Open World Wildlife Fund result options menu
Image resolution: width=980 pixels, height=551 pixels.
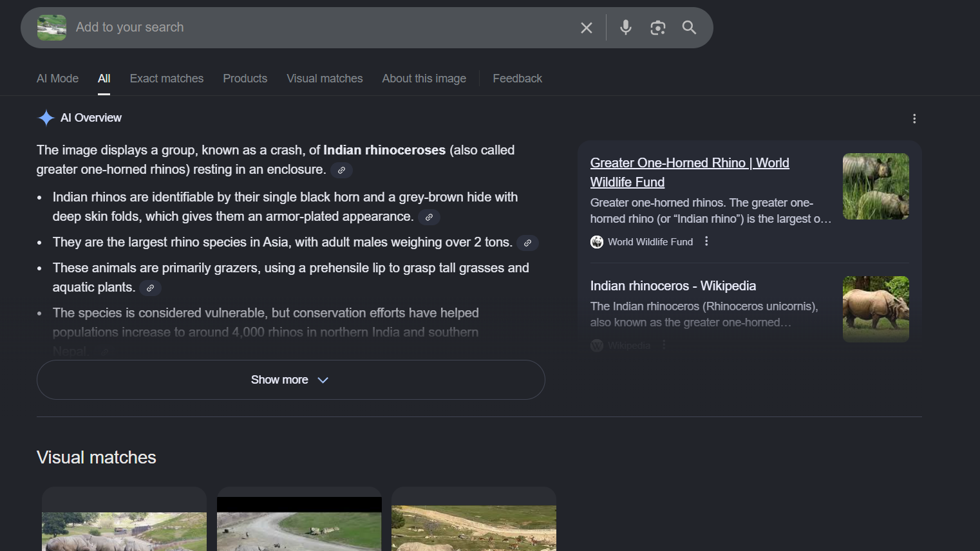(x=706, y=241)
